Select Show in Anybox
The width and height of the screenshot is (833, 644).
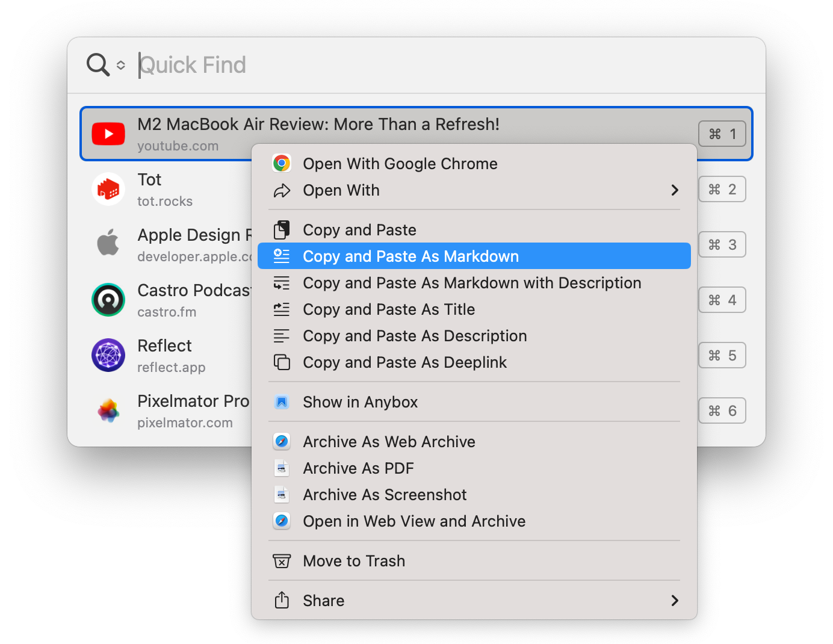tap(360, 402)
